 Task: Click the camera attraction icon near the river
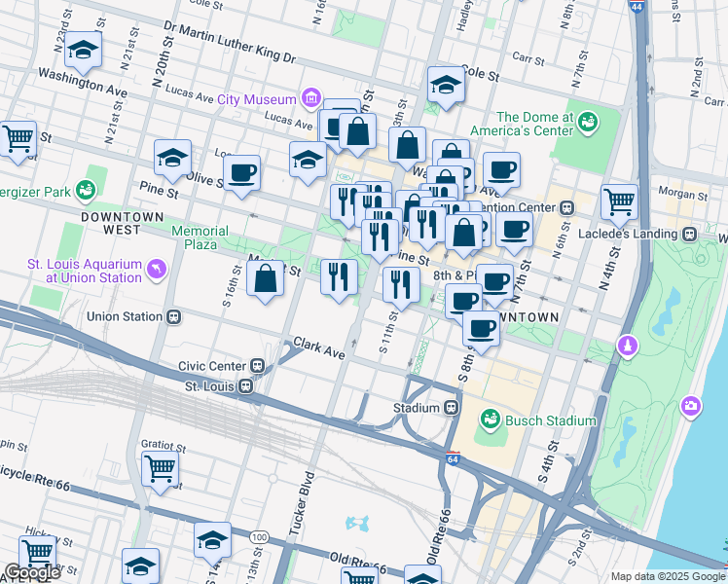[x=691, y=404]
